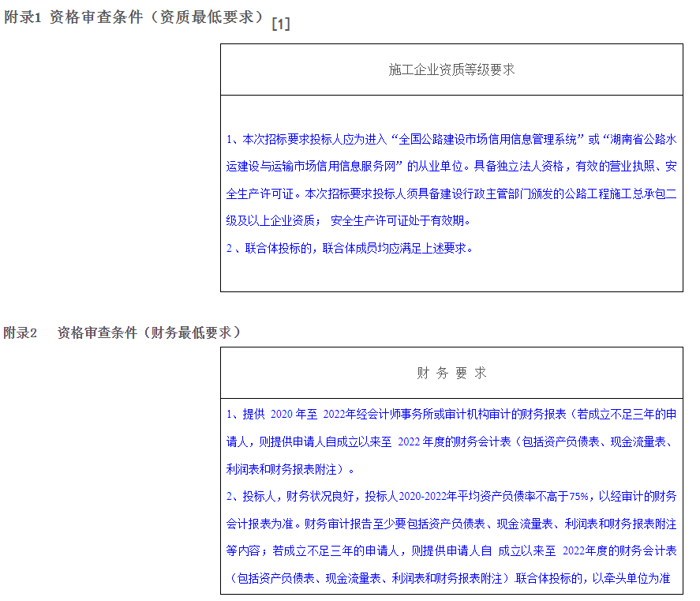The image size is (700, 601).
Task: Click the line starting 1、提供 2020 年至 2022年
Action: pyautogui.click(x=451, y=414)
